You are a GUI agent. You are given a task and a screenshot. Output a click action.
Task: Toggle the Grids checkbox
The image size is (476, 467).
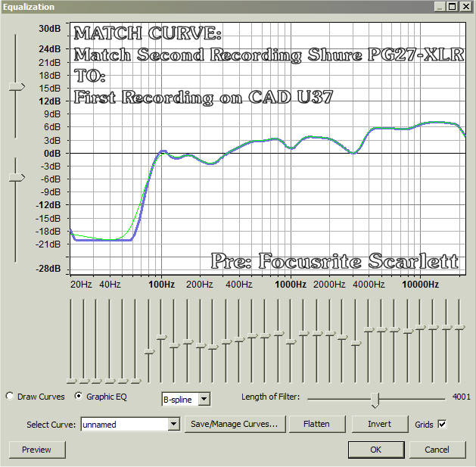(x=442, y=424)
